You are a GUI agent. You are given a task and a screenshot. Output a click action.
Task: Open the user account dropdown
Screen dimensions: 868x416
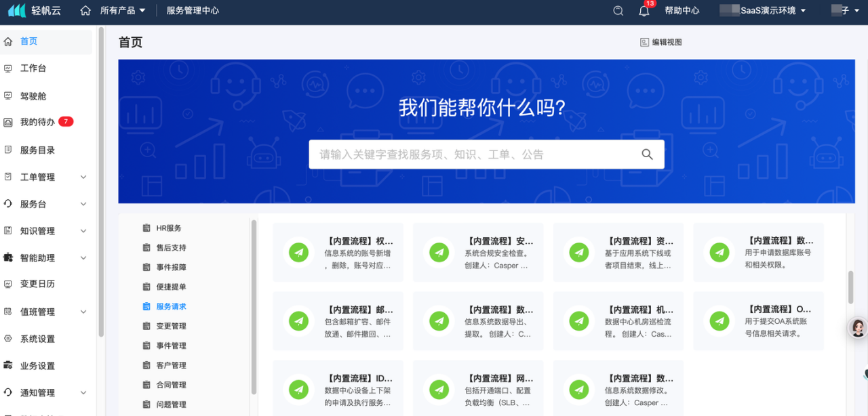844,11
